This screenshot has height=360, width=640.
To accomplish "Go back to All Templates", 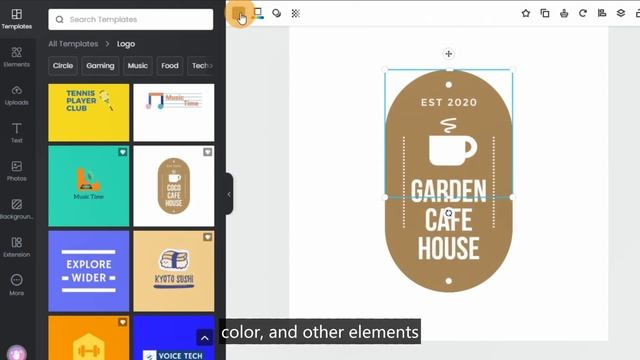I will (73, 44).
